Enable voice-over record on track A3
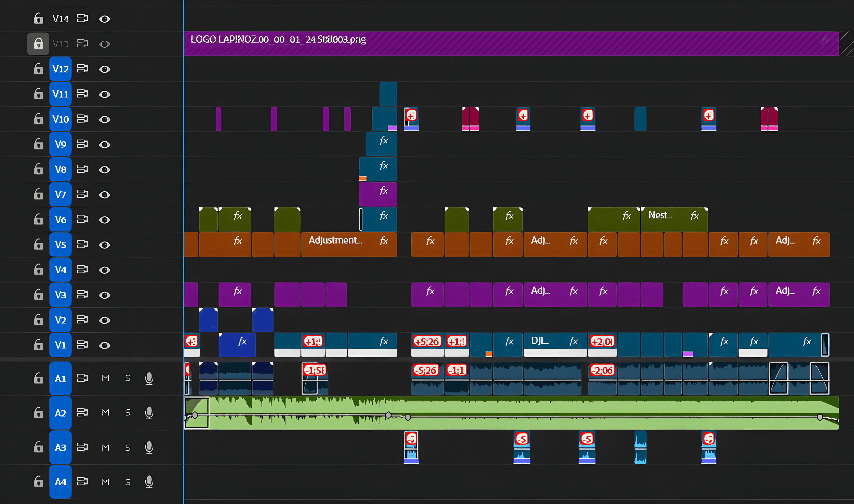854x504 pixels. tap(149, 447)
